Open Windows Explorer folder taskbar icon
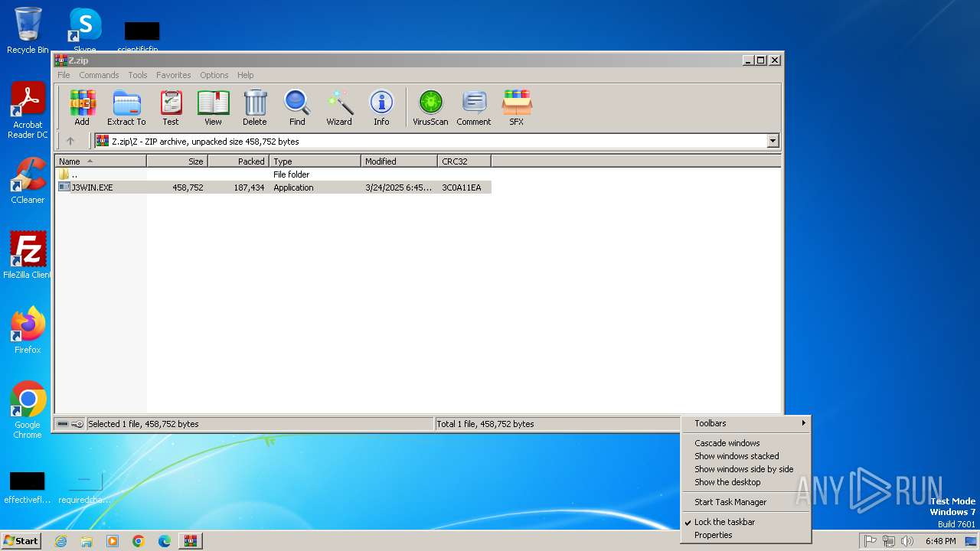The image size is (980, 551). (x=87, y=541)
